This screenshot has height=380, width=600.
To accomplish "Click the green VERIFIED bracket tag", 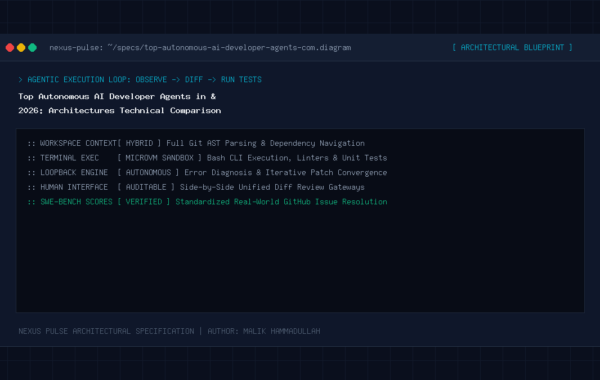I will coord(144,202).
